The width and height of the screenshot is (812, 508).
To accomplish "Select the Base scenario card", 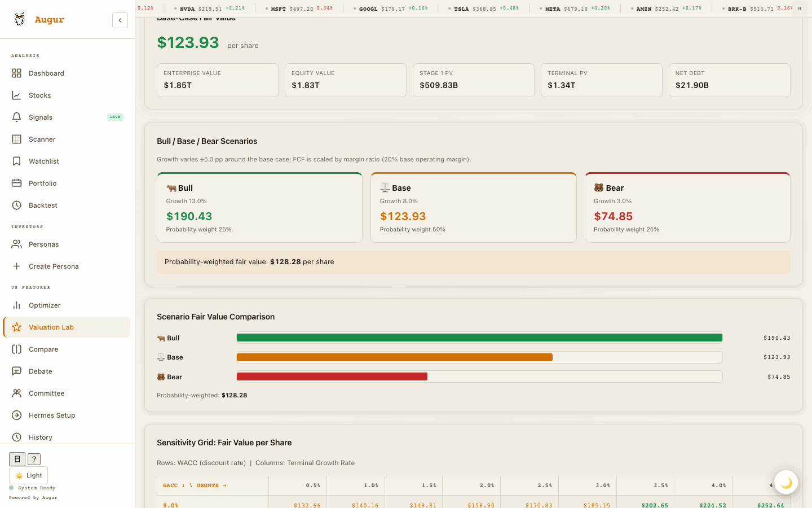I will point(474,207).
